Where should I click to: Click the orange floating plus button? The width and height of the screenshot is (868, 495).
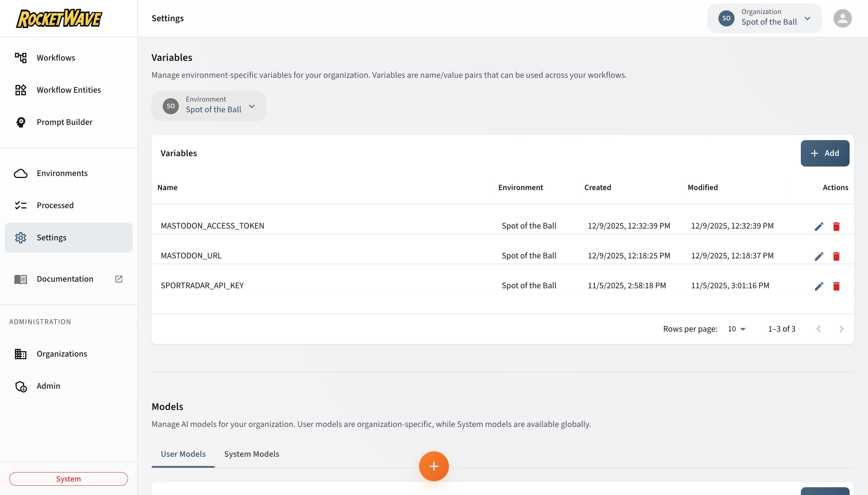click(434, 466)
